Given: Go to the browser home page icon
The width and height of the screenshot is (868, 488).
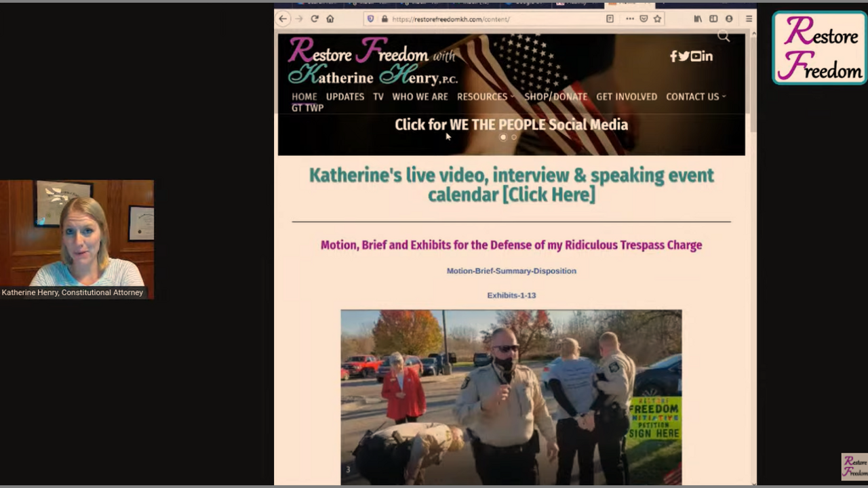Looking at the screenshot, I should coord(330,19).
